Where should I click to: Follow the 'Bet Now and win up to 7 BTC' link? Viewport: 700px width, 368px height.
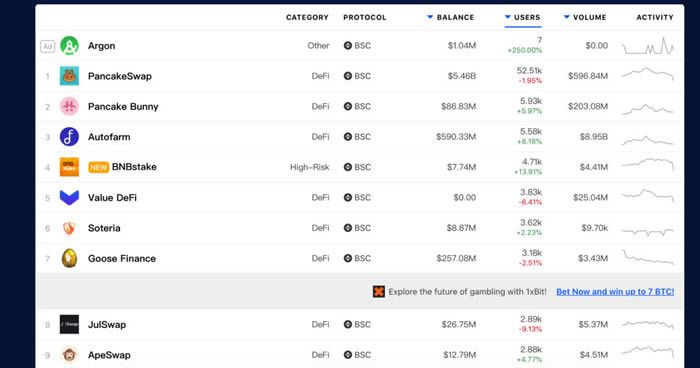tap(615, 292)
